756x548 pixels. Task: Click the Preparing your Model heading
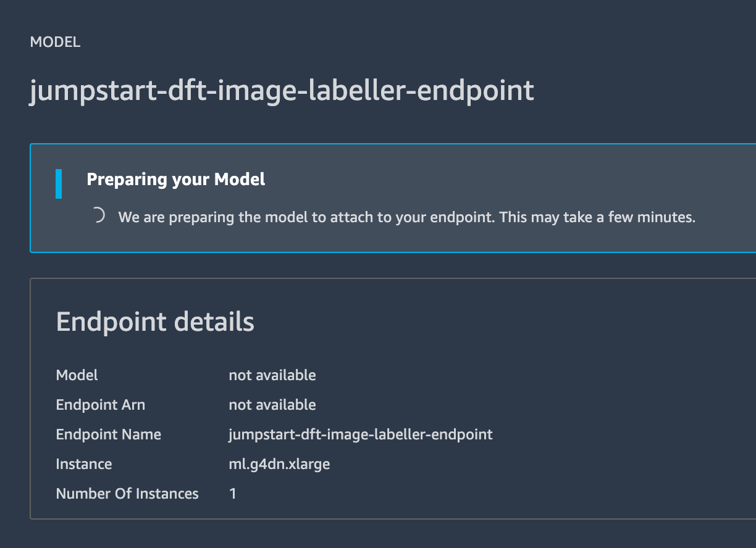click(177, 179)
